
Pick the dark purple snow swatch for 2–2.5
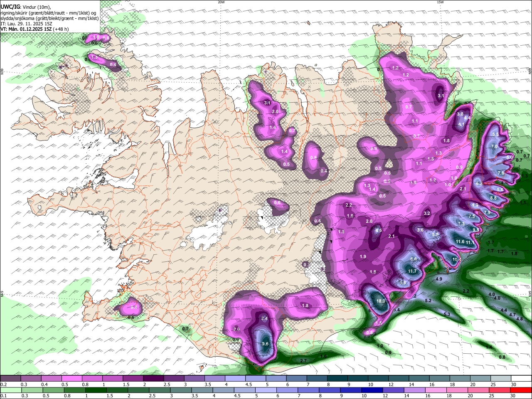point(153,379)
